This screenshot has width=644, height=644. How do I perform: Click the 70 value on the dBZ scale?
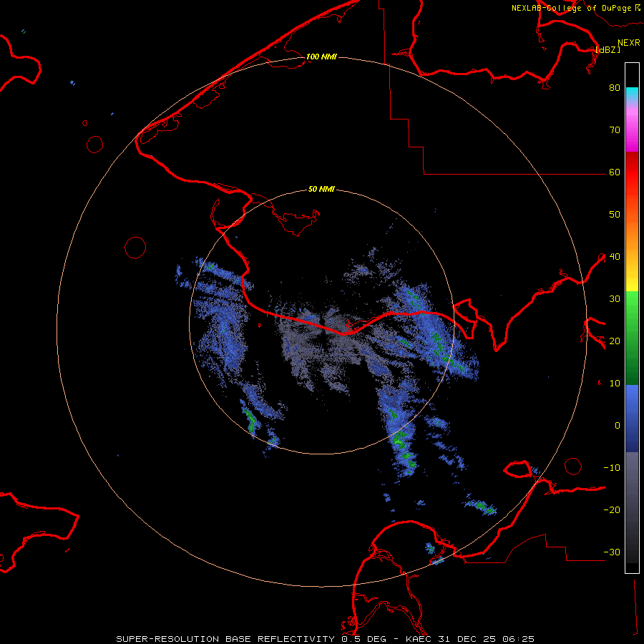pyautogui.click(x=615, y=130)
